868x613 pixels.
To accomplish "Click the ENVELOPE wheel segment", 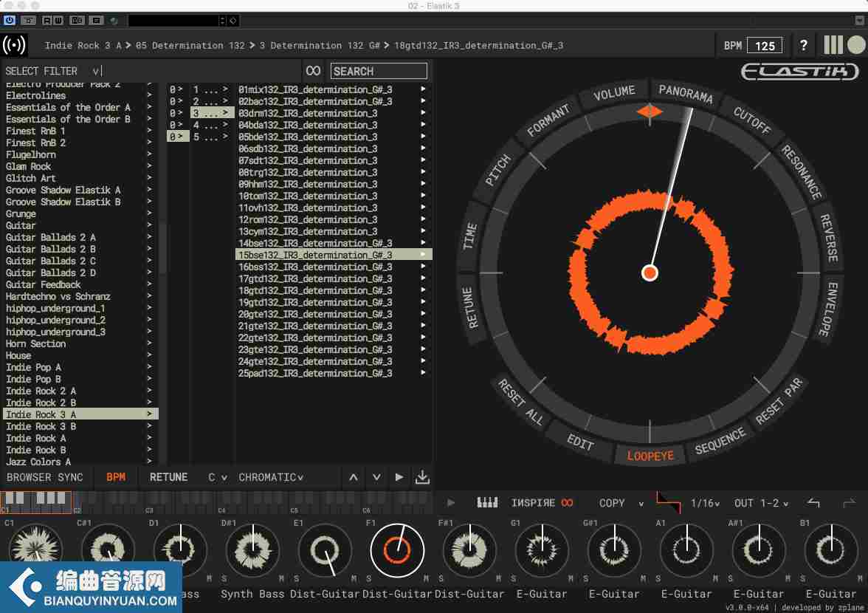I will pos(828,309).
